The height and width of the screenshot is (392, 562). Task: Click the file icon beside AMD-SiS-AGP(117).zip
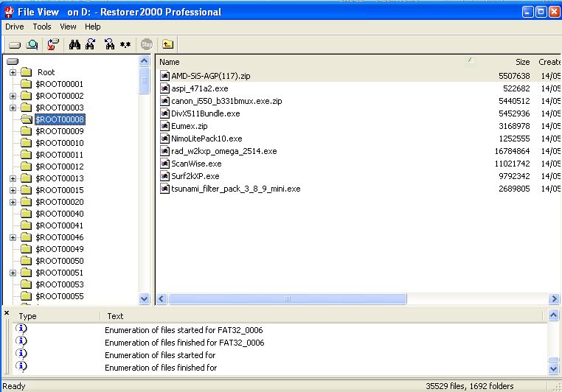click(164, 76)
